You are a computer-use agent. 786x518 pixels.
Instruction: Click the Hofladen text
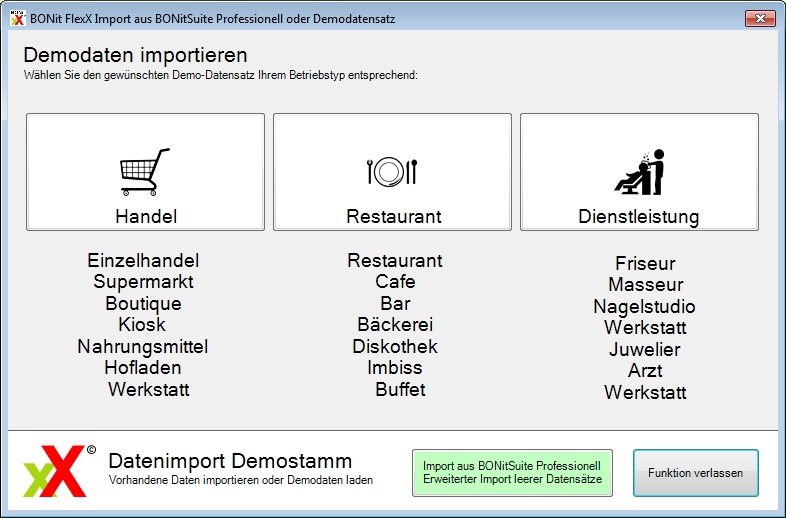pyautogui.click(x=142, y=368)
